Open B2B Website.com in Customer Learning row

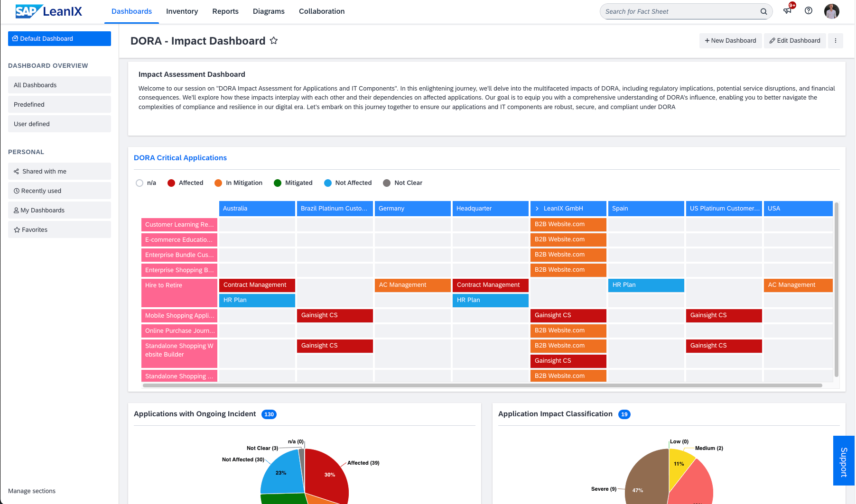568,225
